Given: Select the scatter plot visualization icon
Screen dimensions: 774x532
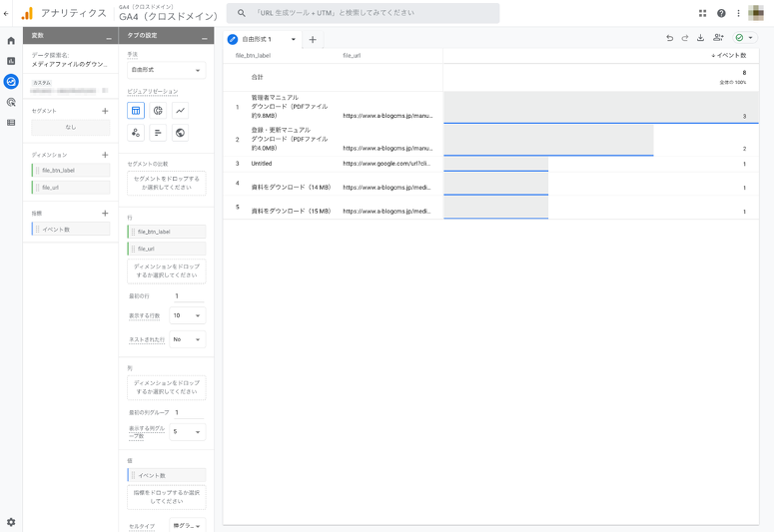Looking at the screenshot, I should click(136, 133).
